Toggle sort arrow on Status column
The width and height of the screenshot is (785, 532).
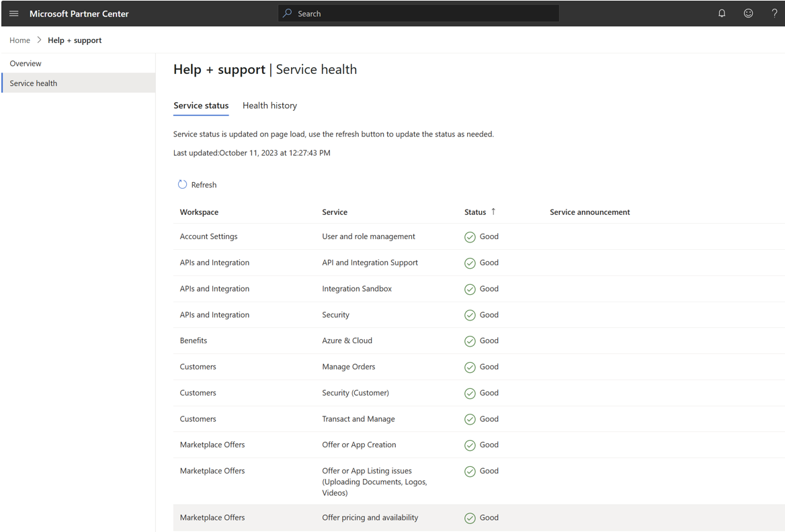(493, 212)
